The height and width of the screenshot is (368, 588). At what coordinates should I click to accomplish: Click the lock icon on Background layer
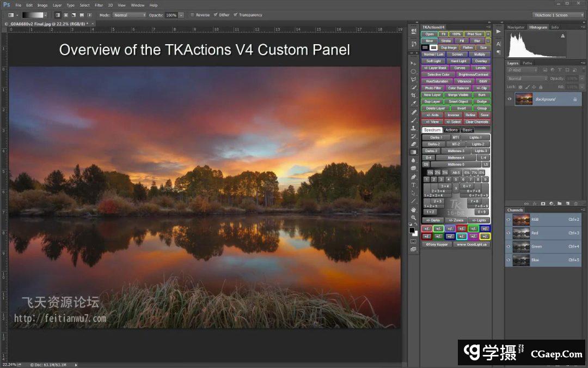(x=574, y=99)
